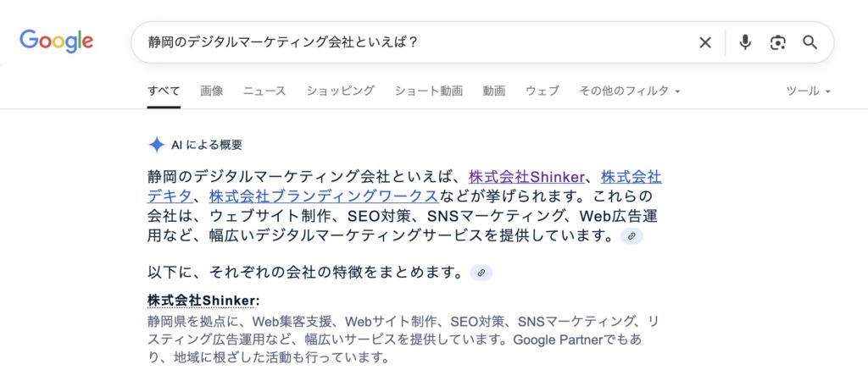Select the すべて tab
Image resolution: width=868 pixels, height=381 pixels.
(164, 91)
